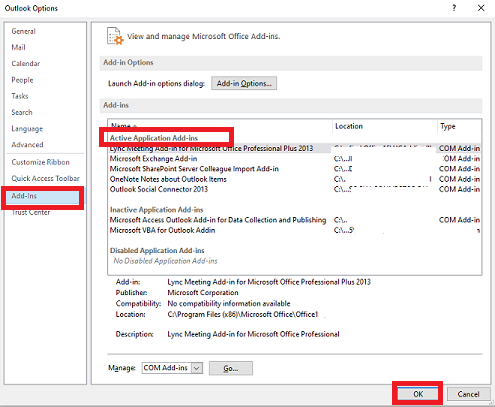The width and height of the screenshot is (495, 407).
Task: Click No compatibility information available text
Action: click(229, 304)
